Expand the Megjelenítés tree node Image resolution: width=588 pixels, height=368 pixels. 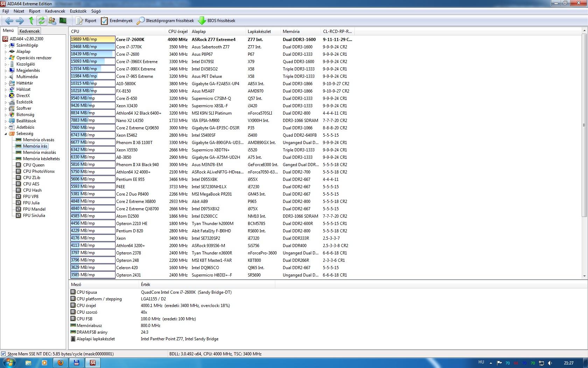click(x=6, y=71)
